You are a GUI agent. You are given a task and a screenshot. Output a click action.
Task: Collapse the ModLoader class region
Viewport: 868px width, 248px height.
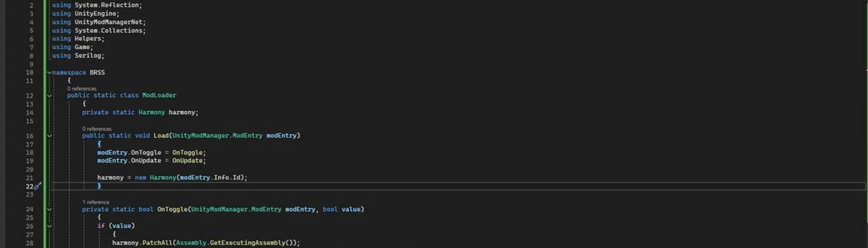click(49, 95)
